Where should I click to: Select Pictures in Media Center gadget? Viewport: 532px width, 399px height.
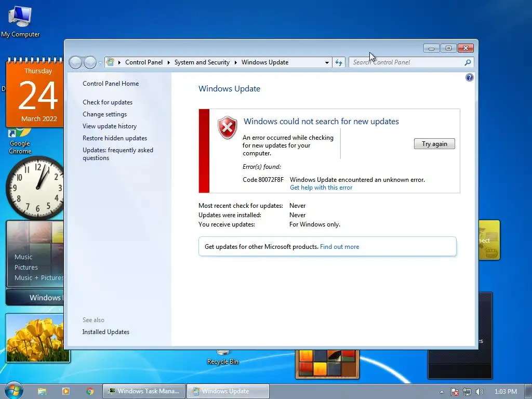pos(26,268)
